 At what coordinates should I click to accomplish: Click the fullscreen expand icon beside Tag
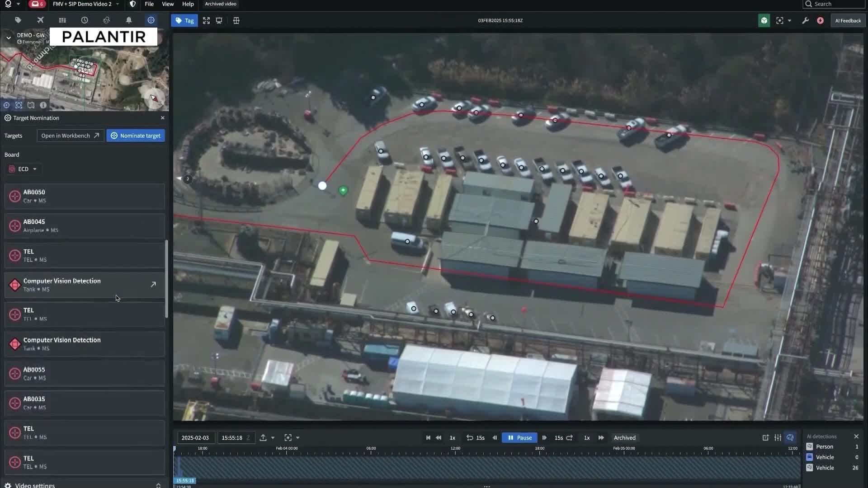pos(206,21)
